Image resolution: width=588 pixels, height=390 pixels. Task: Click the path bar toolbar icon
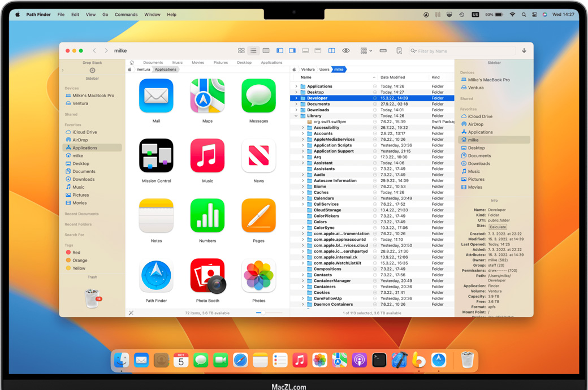tap(383, 51)
